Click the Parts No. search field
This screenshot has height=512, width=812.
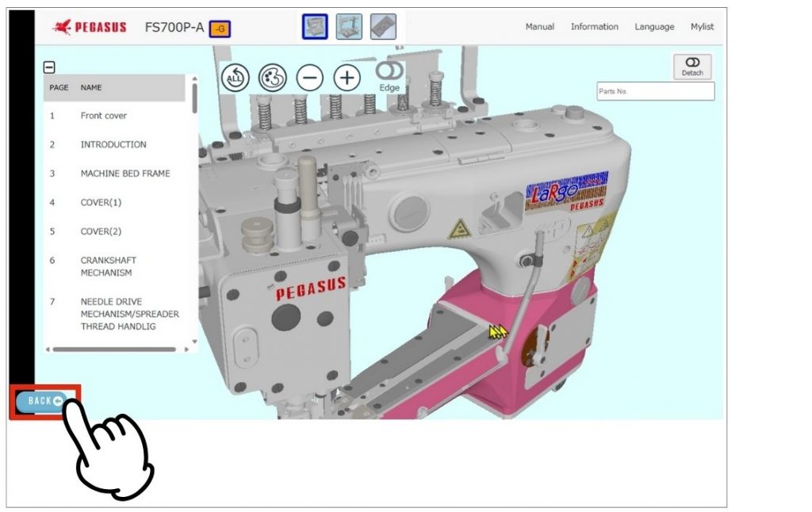coord(655,91)
